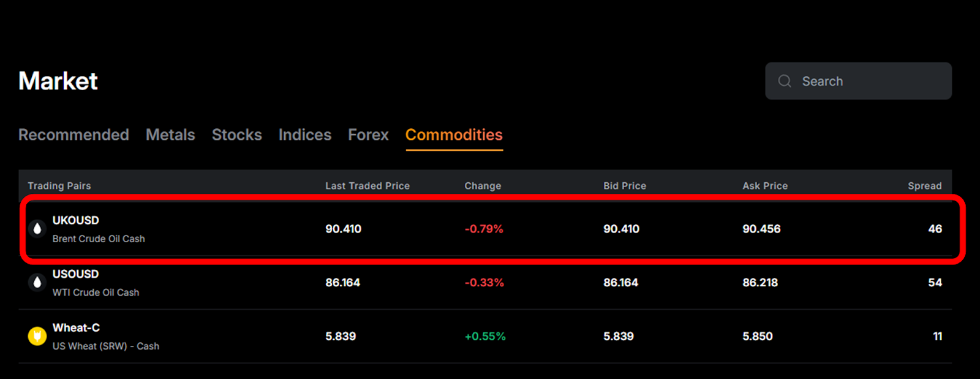The height and width of the screenshot is (379, 980).
Task: Switch to the Forex tab
Action: click(367, 135)
